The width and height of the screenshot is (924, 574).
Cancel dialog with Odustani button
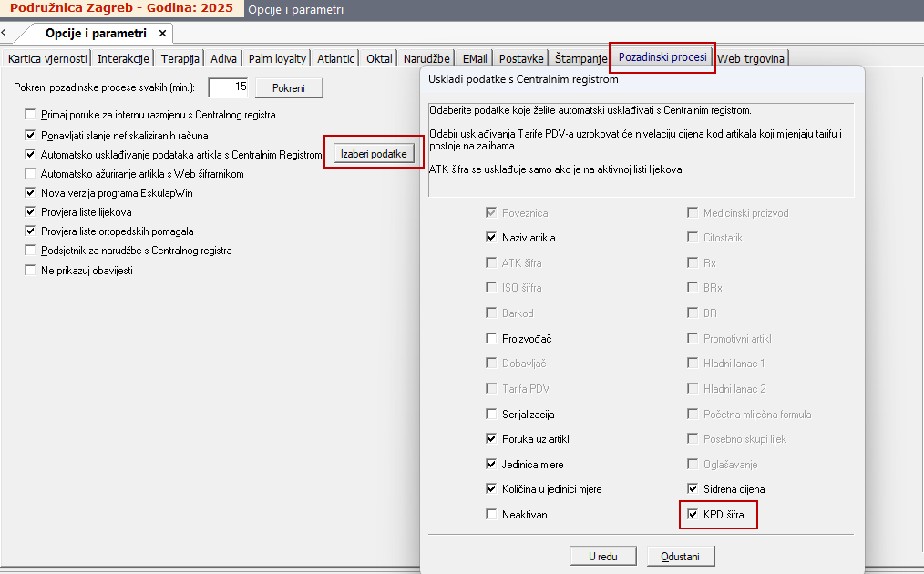coord(681,556)
